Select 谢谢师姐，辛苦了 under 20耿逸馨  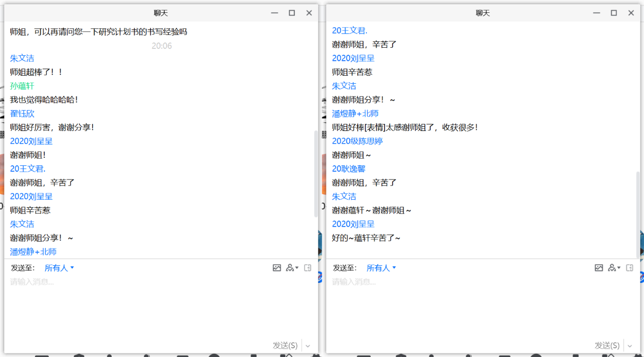(364, 183)
